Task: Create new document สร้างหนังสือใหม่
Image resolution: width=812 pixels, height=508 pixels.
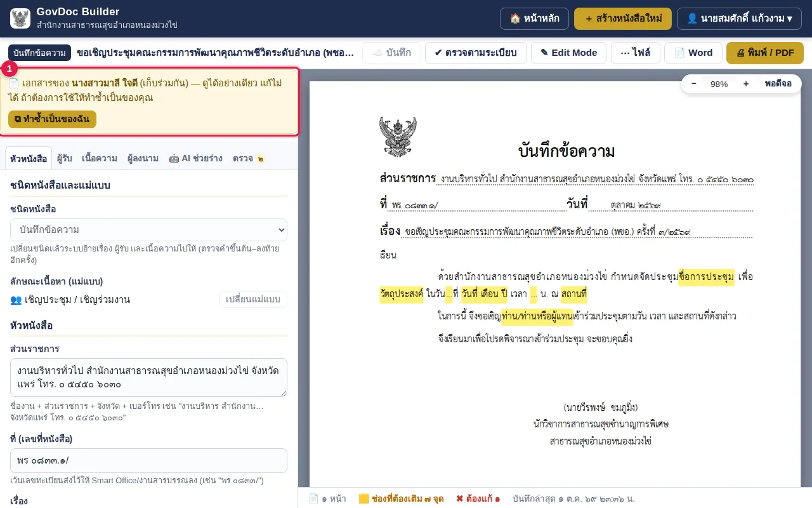Action: coord(623,18)
